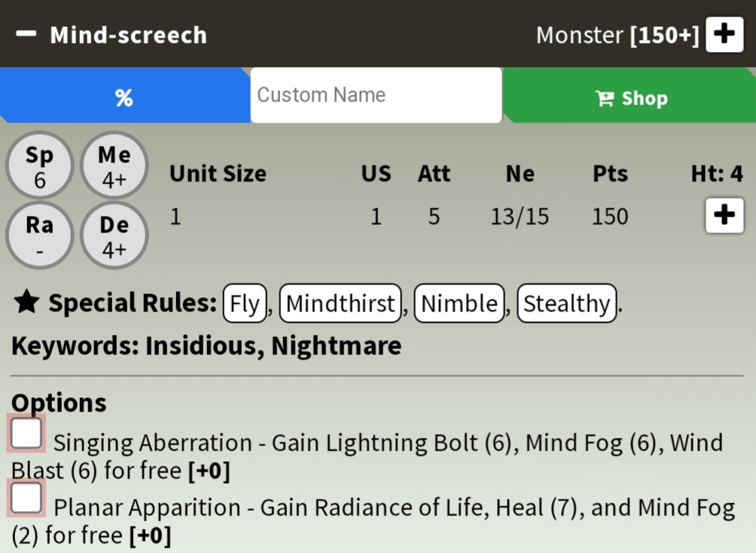The image size is (756, 553).
Task: Show the Nimble special rule
Action: point(459,303)
